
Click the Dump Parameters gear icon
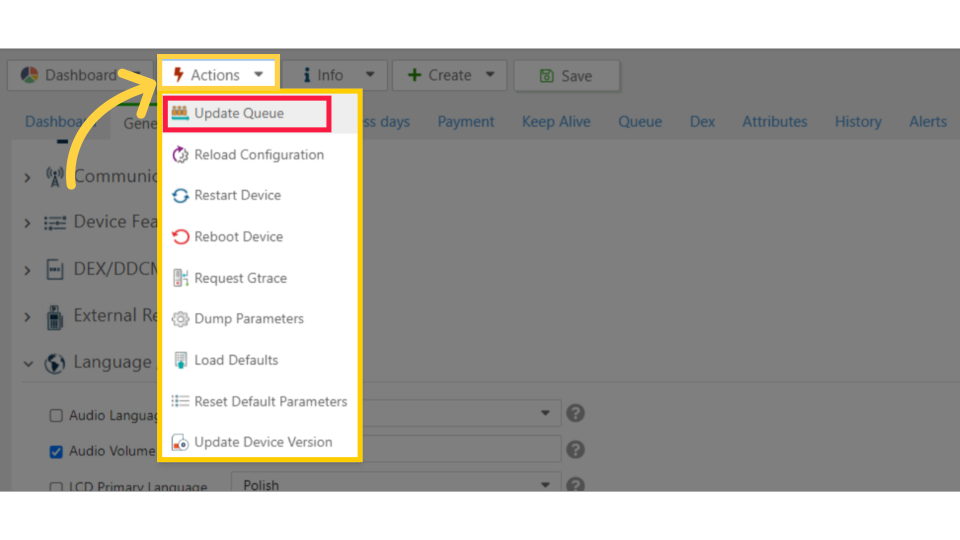pos(180,319)
